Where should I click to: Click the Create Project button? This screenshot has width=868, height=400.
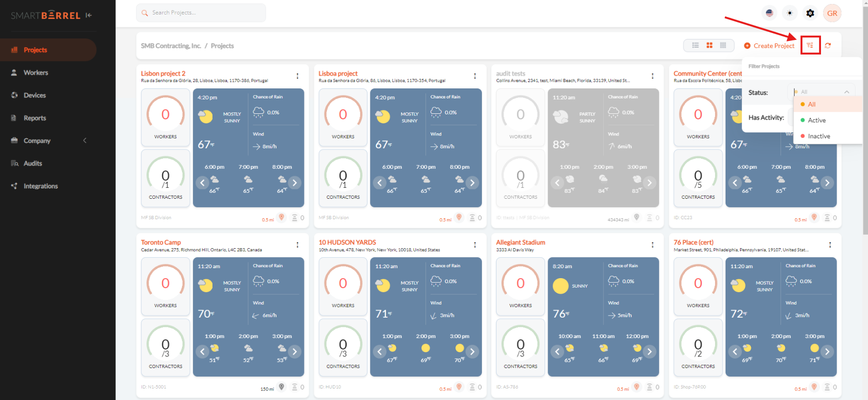769,46
